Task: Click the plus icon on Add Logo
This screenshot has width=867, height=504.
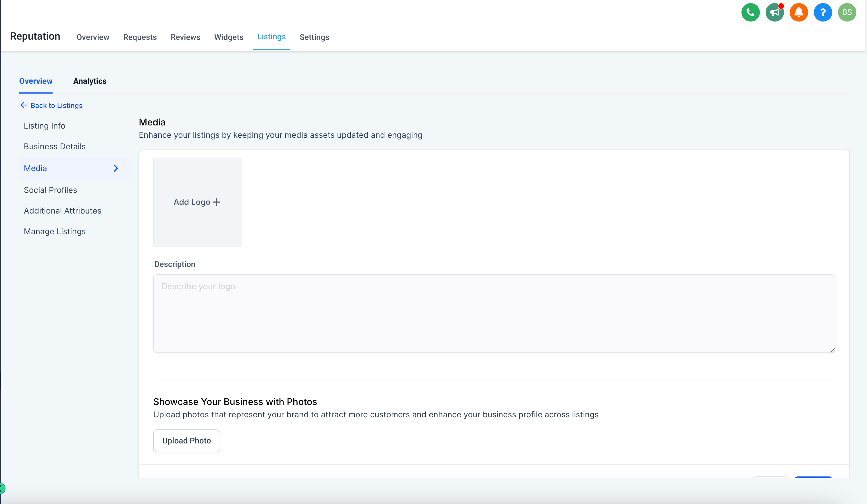Action: [216, 202]
